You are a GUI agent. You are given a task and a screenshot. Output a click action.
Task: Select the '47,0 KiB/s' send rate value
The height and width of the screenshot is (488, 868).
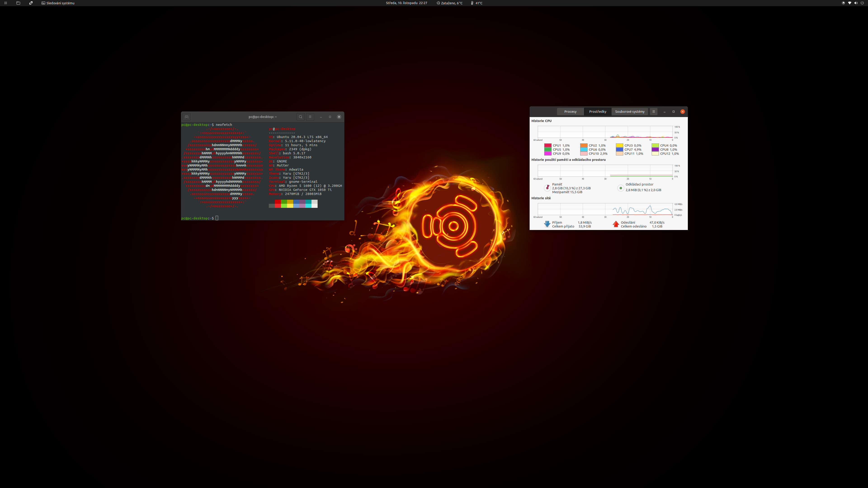(x=657, y=223)
